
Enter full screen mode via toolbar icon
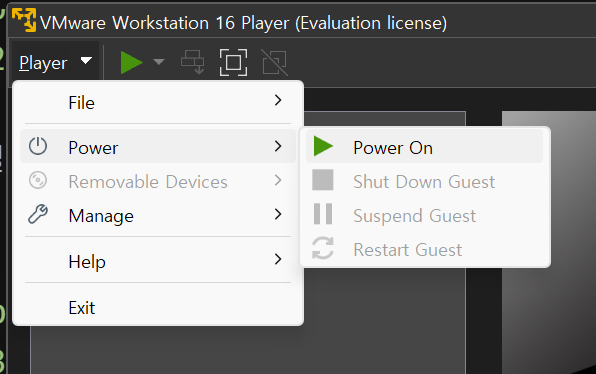(x=233, y=62)
